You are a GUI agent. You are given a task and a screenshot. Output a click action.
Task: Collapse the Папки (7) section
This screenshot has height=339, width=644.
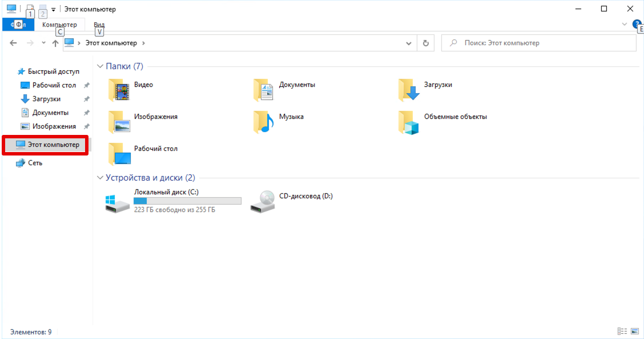(x=100, y=66)
